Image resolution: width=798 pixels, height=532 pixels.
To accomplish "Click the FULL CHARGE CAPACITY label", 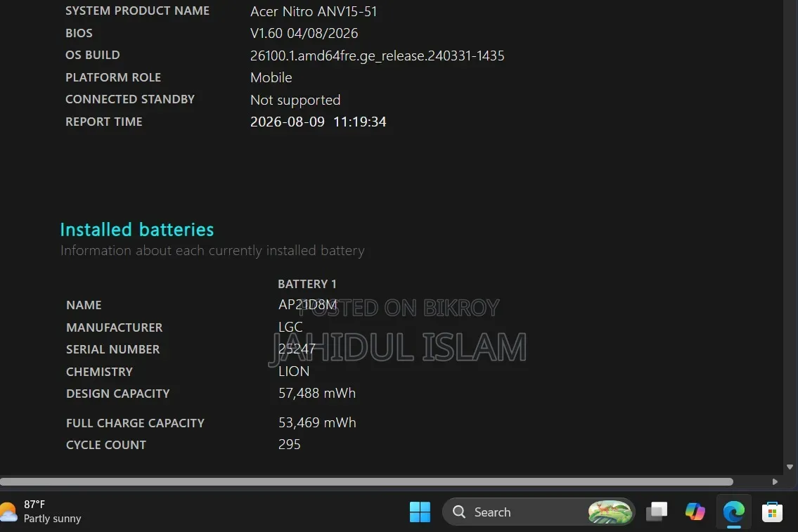I will [x=135, y=423].
